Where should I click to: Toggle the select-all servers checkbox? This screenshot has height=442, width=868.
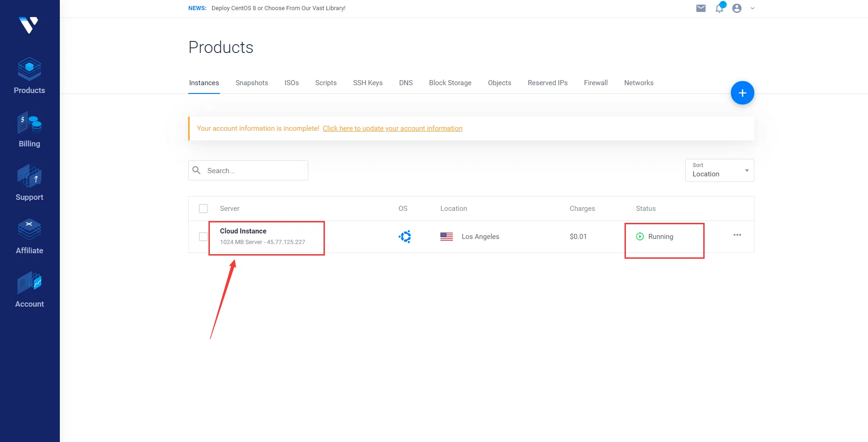203,209
